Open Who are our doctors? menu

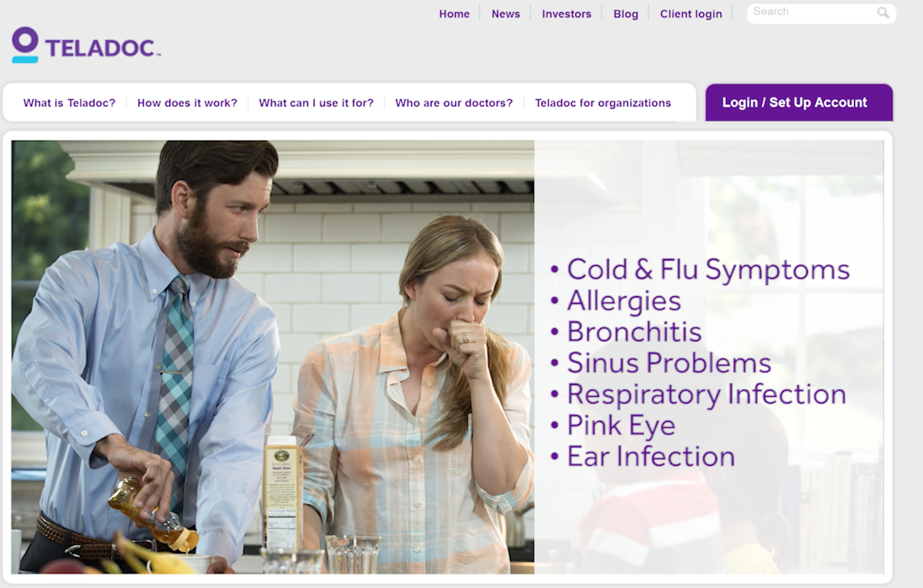coord(454,103)
